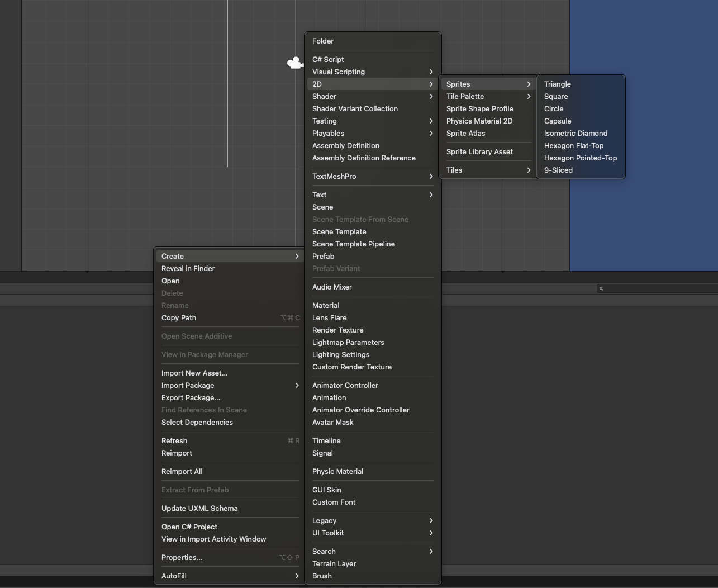Choose GUI Skin option
Screen dimensions: 718x588
tap(373, 490)
